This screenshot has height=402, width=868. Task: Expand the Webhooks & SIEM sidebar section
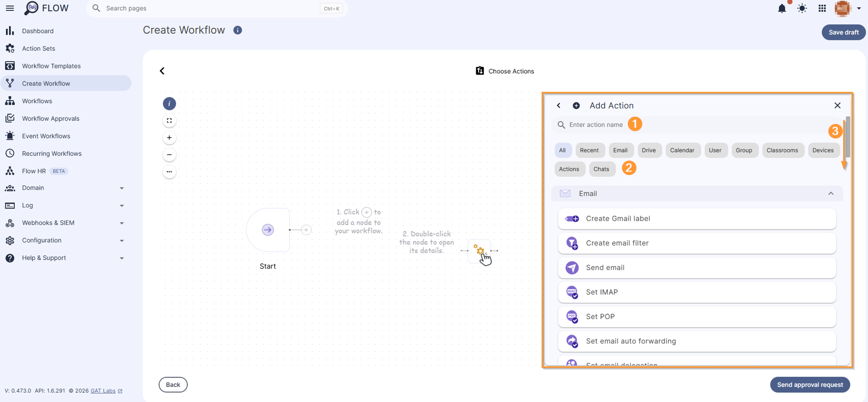click(66, 223)
